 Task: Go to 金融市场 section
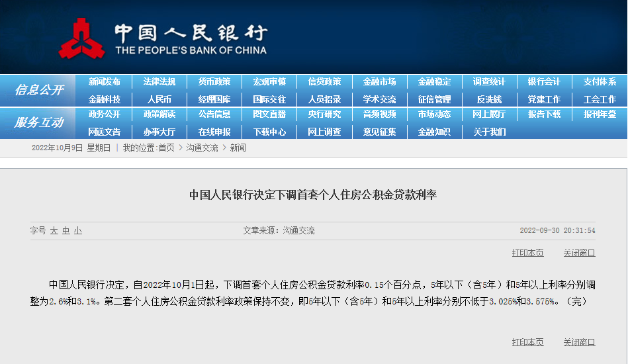(x=379, y=82)
